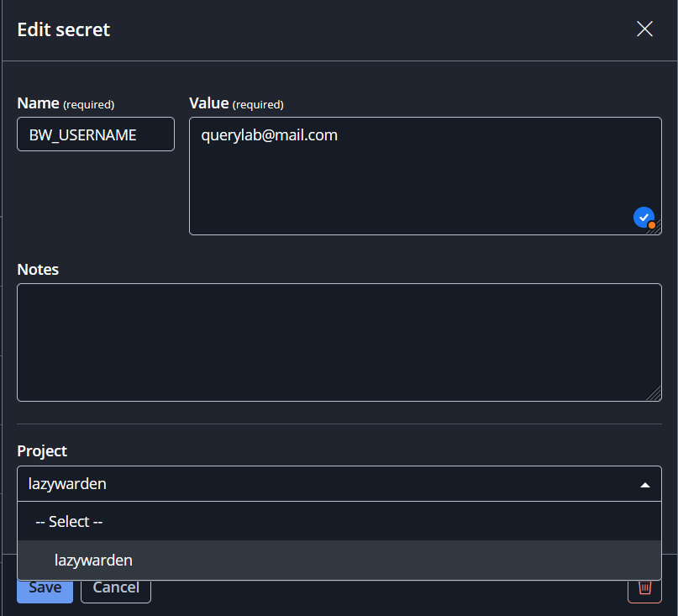Collapse the Project dropdown using its arrow
Screen dimensions: 678x616
(x=644, y=485)
